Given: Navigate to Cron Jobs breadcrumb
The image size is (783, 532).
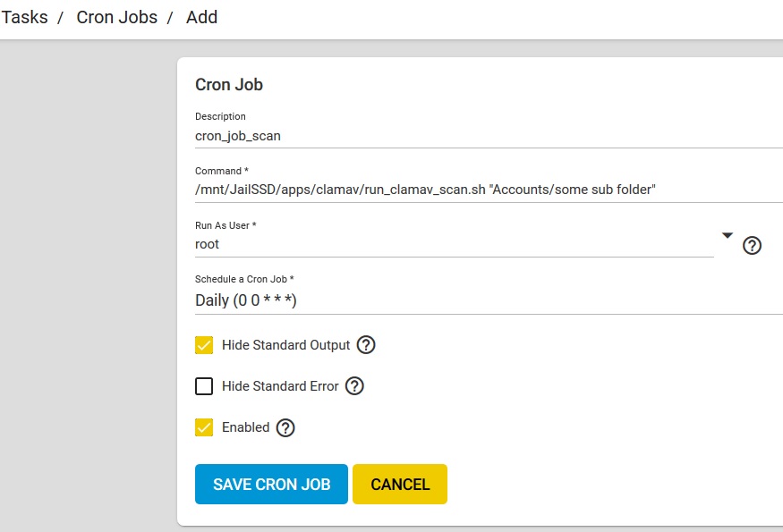Looking at the screenshot, I should pos(117,17).
